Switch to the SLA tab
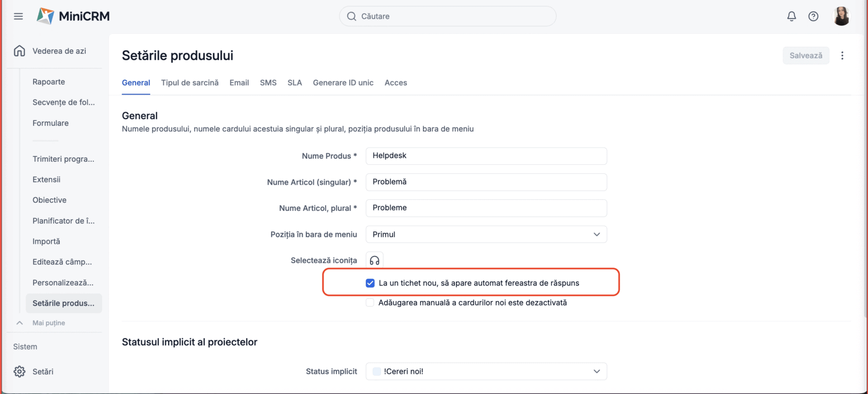This screenshot has height=394, width=868. tap(294, 83)
